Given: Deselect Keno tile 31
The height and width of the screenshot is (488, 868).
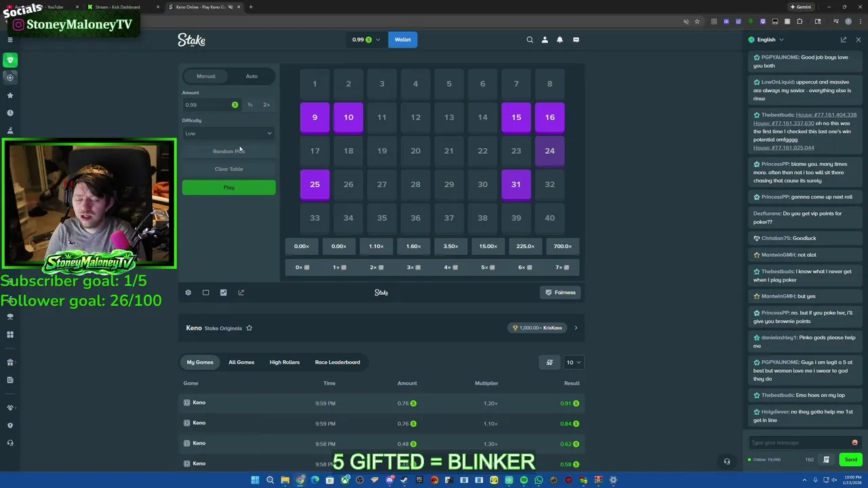Looking at the screenshot, I should [516, 184].
